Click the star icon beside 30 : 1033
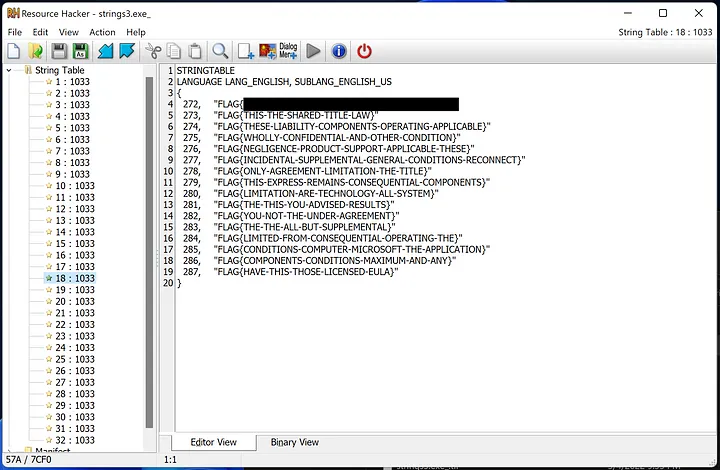 pos(49,417)
